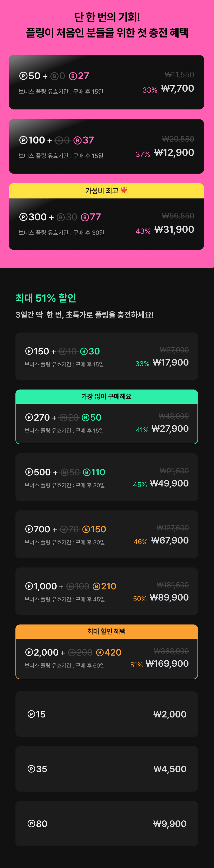Tap the pink bonus coin icon beside 27
The image size is (214, 868).
coord(73,76)
